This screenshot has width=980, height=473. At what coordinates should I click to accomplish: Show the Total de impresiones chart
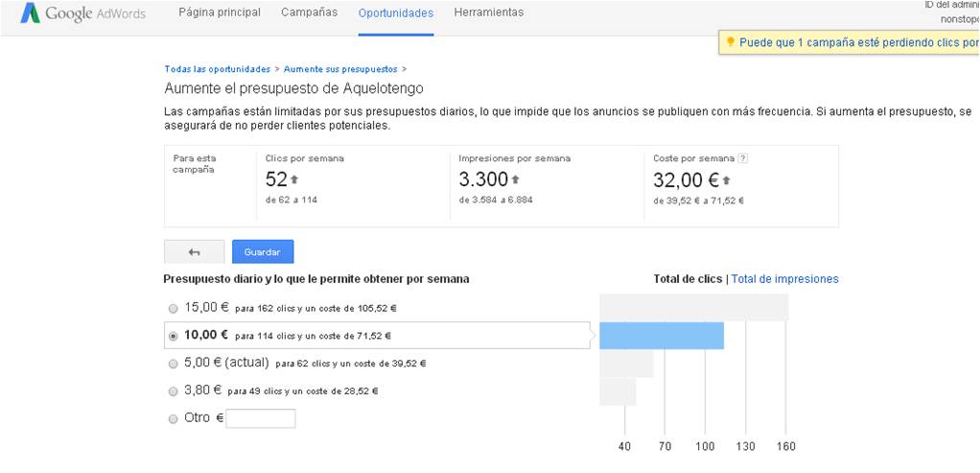[785, 279]
